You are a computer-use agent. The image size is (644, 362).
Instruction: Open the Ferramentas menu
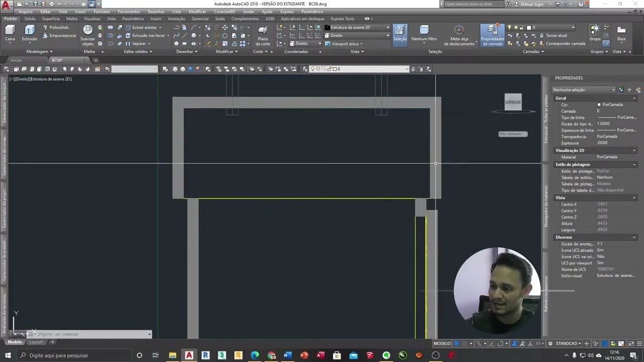129,12
